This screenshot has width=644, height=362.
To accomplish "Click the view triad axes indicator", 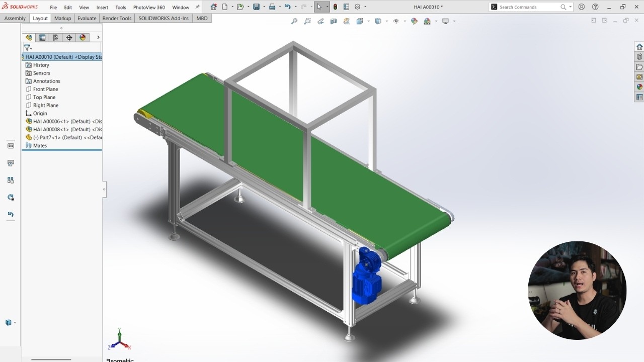I will [120, 339].
